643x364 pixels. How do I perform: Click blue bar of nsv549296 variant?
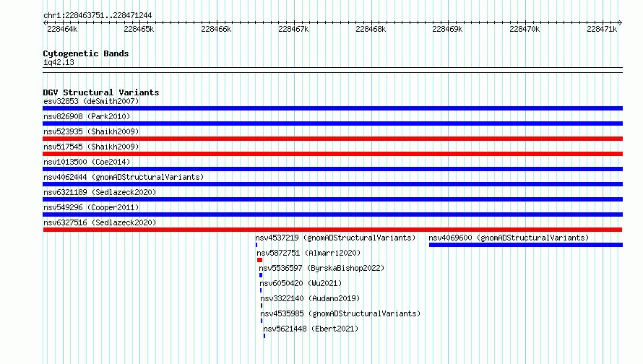[x=332, y=214]
